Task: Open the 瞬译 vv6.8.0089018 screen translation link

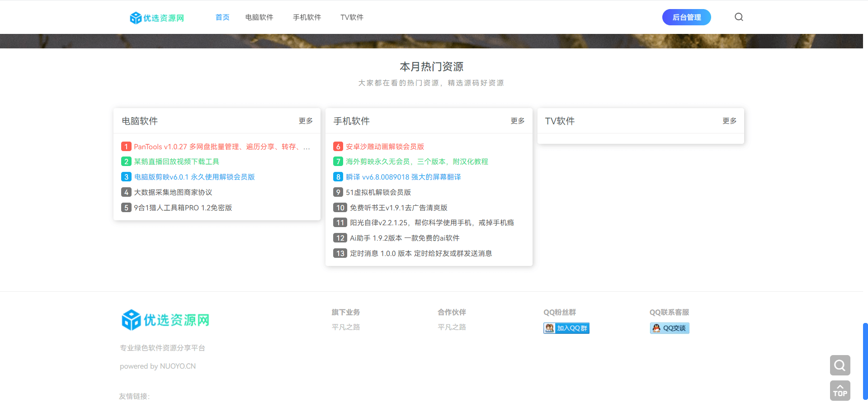Action: coord(403,176)
